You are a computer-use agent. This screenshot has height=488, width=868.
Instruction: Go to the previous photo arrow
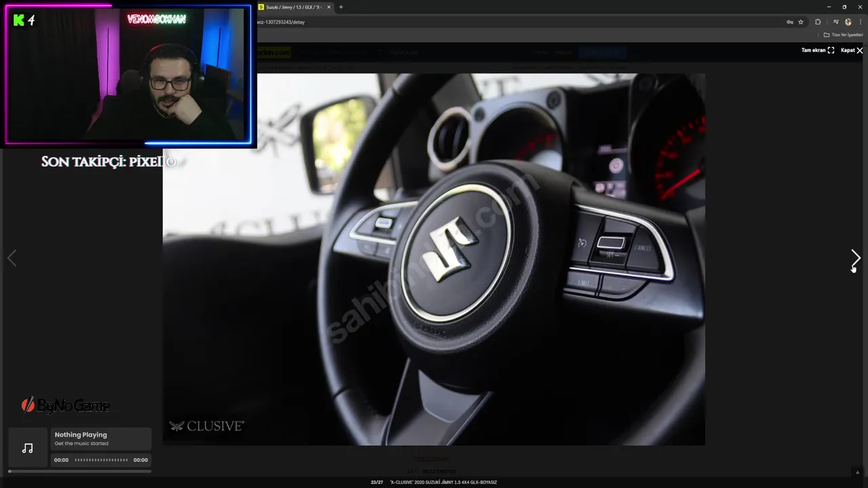[x=12, y=258]
